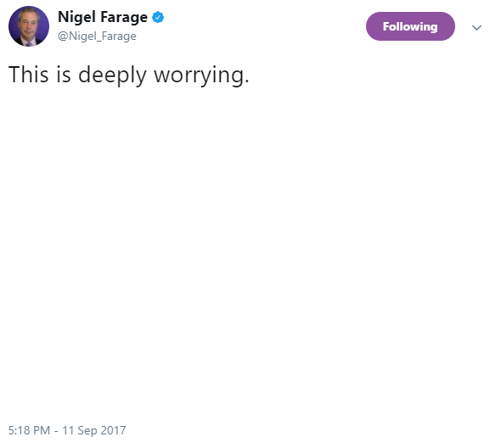The image size is (490, 448).
Task: Show more actions with the down arrow
Action: [476, 28]
